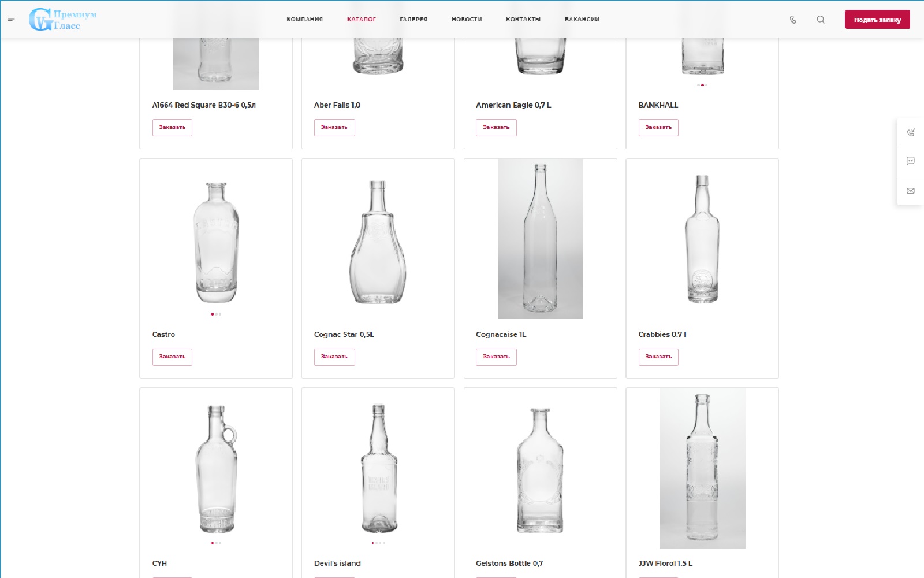Go to the Галерея menu item

tap(413, 20)
